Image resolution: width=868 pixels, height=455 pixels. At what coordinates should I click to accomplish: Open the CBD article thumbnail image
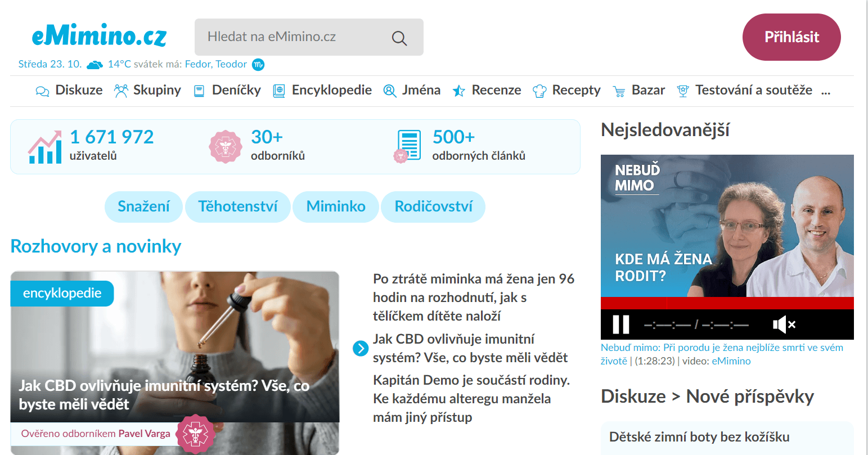click(175, 347)
